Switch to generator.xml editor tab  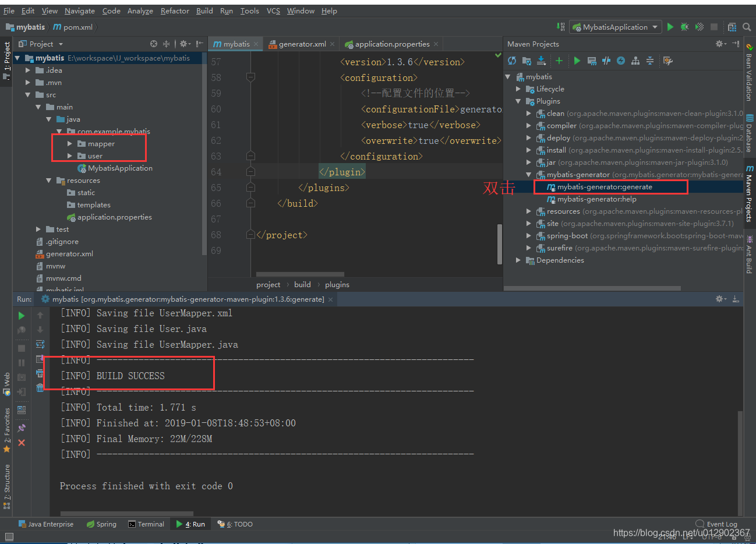tap(301, 44)
